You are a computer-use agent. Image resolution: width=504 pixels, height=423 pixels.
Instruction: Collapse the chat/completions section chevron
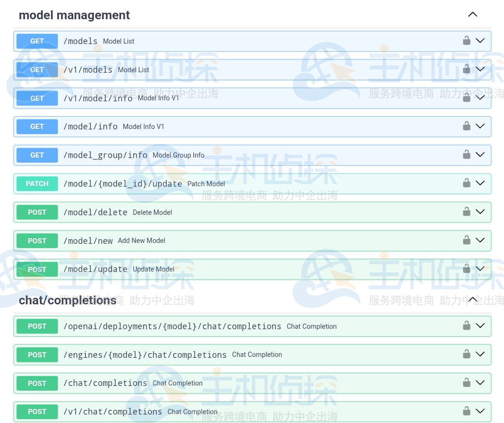pyautogui.click(x=473, y=300)
